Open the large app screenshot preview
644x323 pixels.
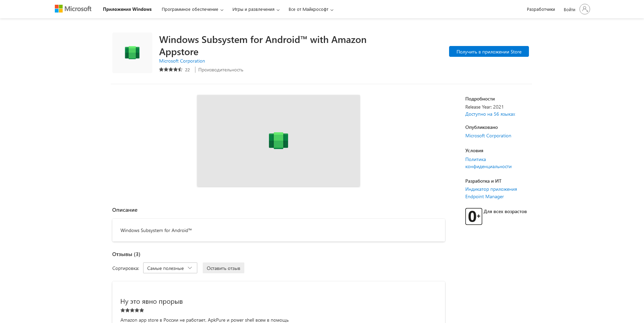coord(278,140)
